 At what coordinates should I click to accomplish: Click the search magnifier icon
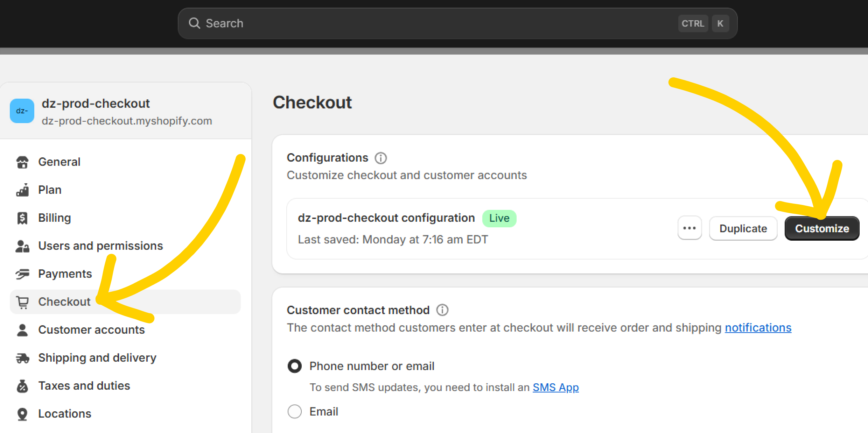(x=194, y=23)
